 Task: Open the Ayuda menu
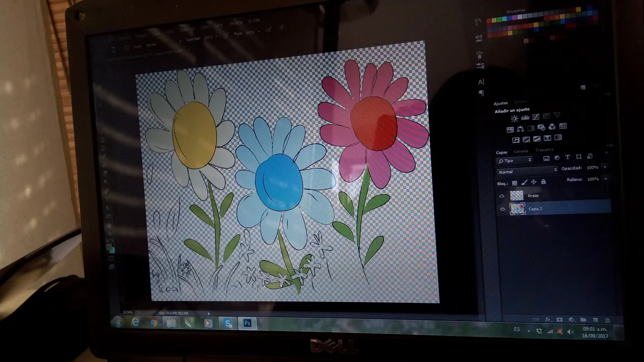(x=254, y=21)
